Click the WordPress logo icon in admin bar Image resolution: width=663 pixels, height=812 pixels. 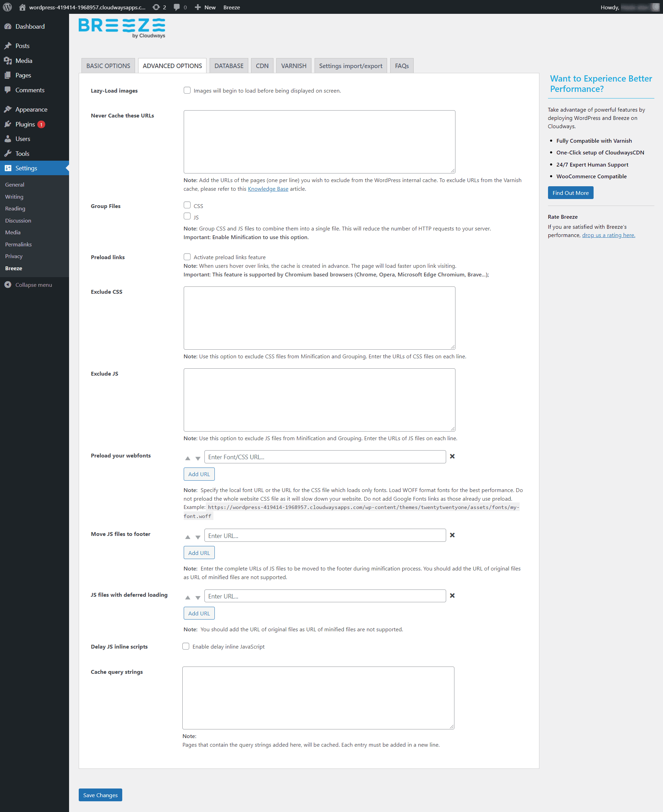coord(8,7)
